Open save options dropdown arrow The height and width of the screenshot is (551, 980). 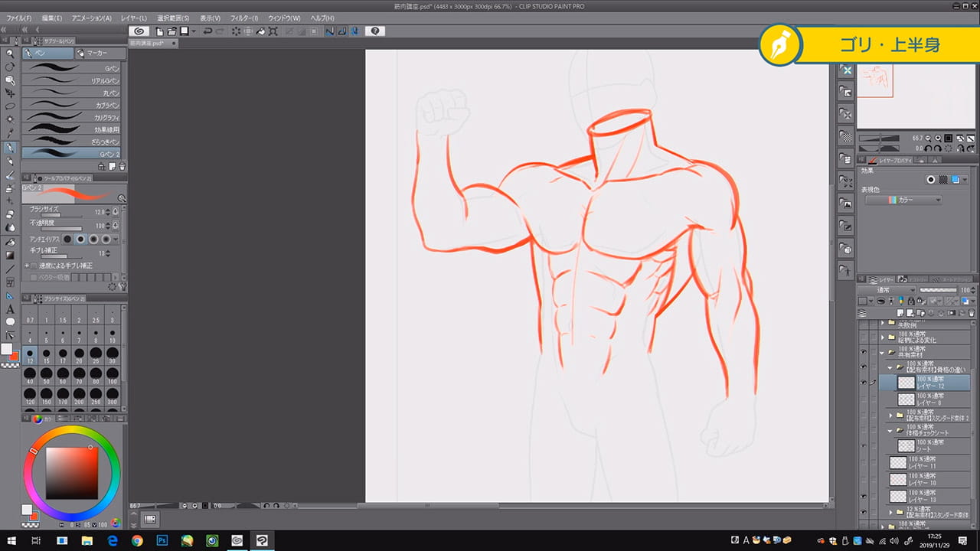194,31
